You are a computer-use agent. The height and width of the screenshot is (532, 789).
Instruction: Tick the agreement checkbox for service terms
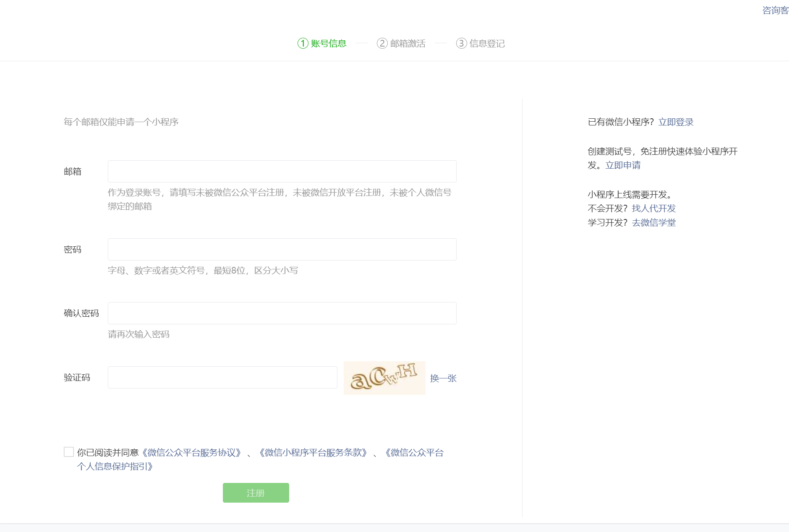69,452
